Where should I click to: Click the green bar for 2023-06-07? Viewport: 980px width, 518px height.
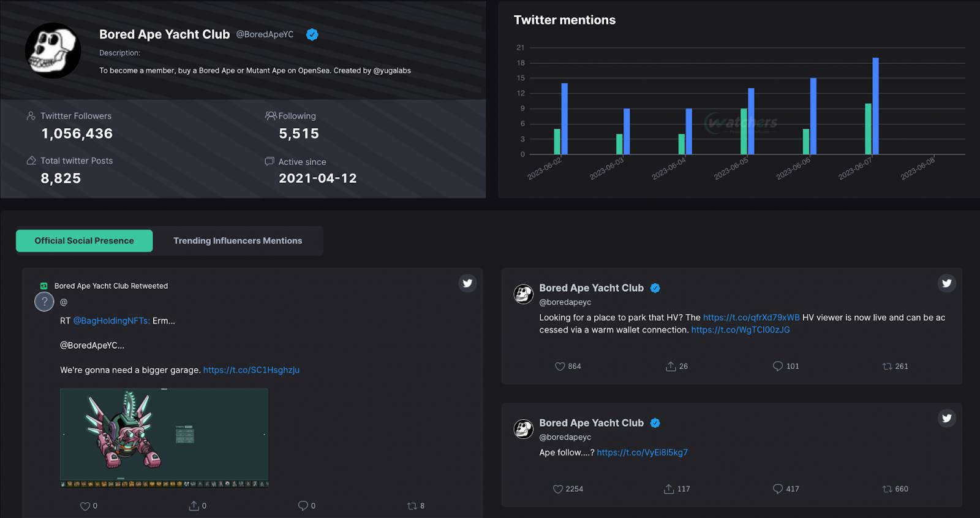click(868, 129)
